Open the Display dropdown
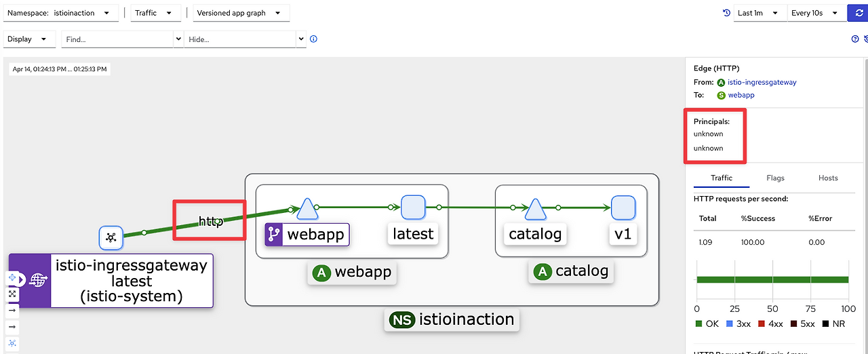The height and width of the screenshot is (354, 868). 30,39
